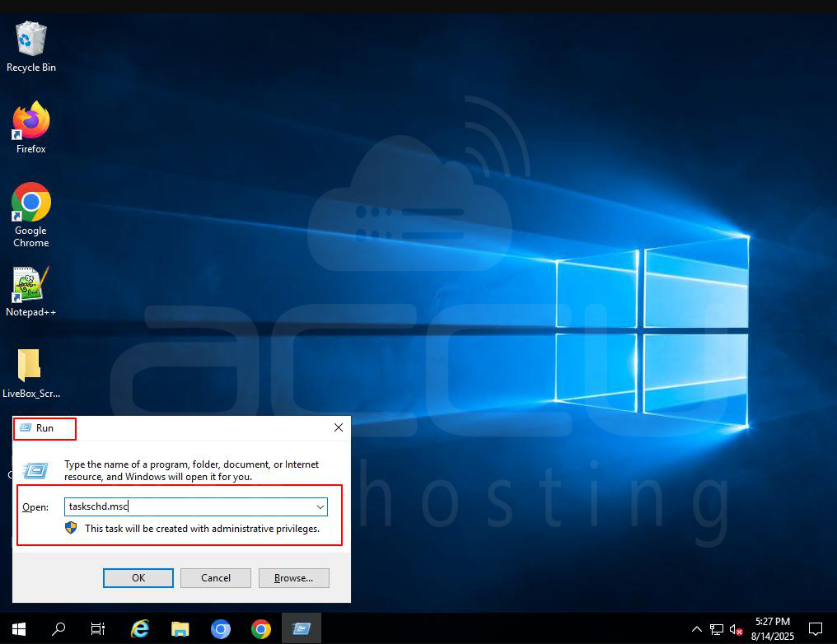Toggle Task View on the taskbar
The height and width of the screenshot is (644, 837).
click(x=97, y=628)
